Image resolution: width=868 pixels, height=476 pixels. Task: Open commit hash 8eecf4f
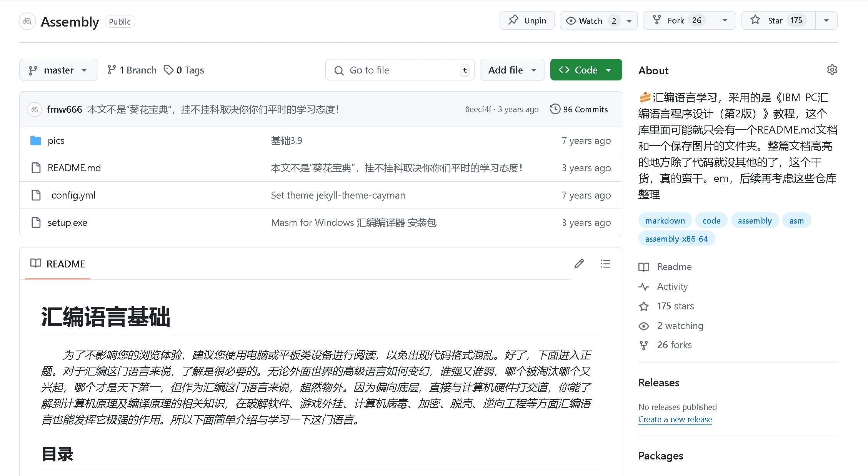pyautogui.click(x=478, y=109)
